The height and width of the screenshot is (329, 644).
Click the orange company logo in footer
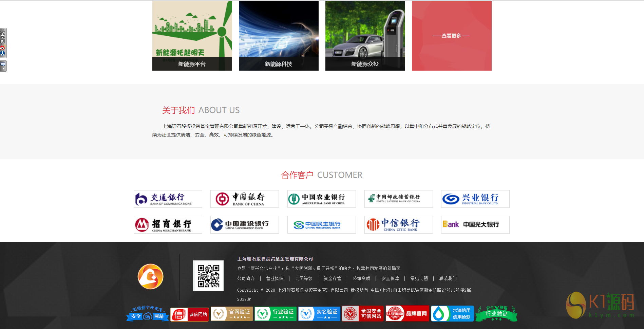151,276
